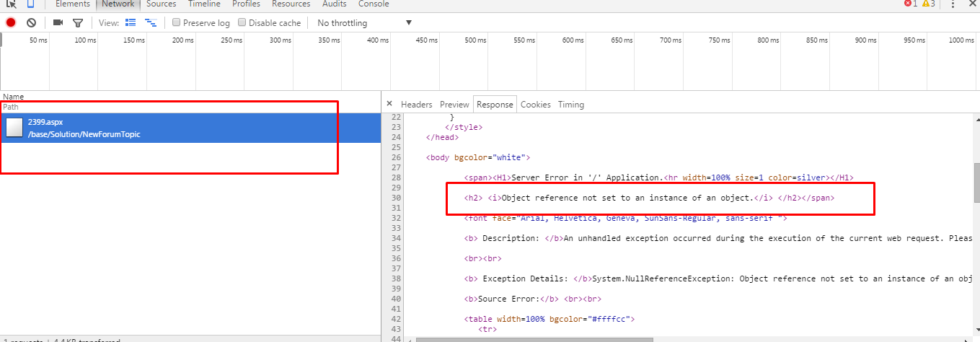980x342 pixels.
Task: Open the yellow warning count indicator
Action: [x=929, y=4]
